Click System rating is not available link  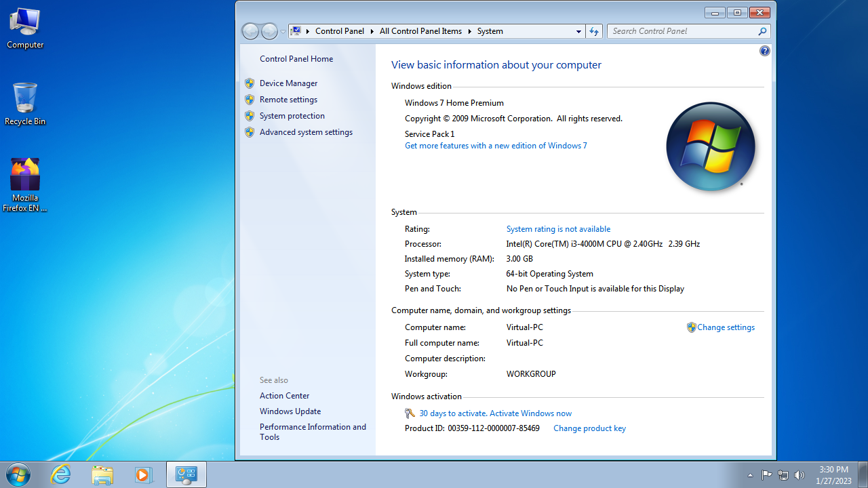pos(558,229)
